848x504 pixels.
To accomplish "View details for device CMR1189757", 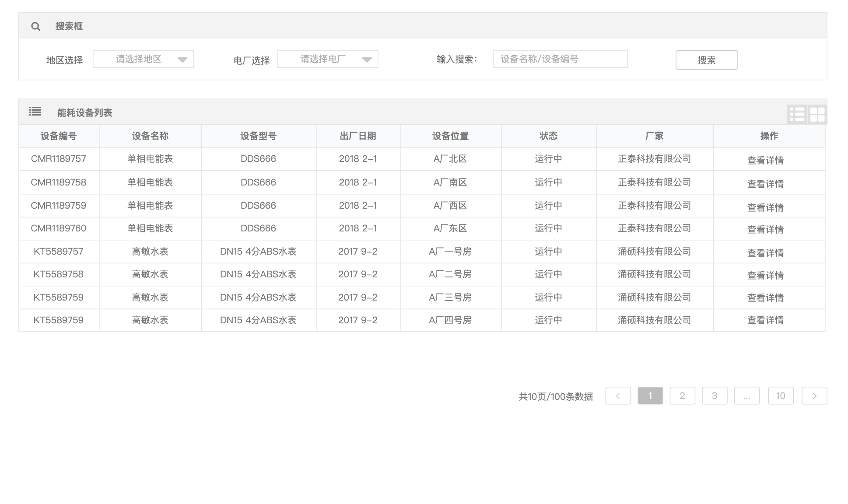I will pyautogui.click(x=765, y=160).
